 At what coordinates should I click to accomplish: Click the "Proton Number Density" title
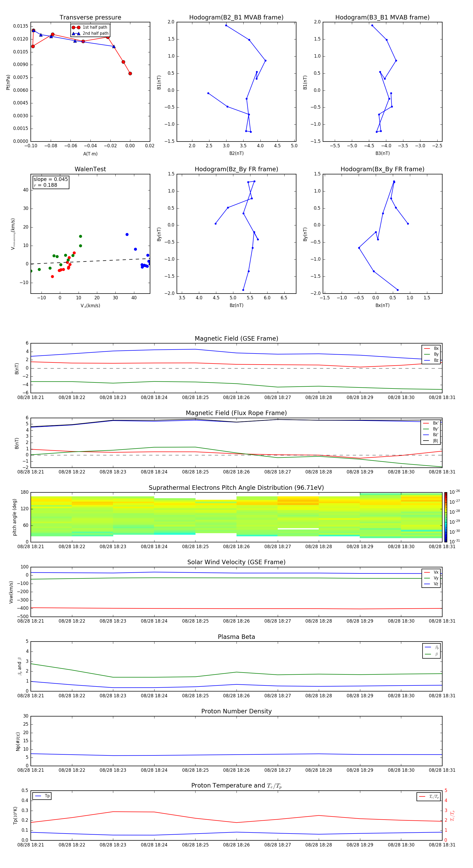236,711
